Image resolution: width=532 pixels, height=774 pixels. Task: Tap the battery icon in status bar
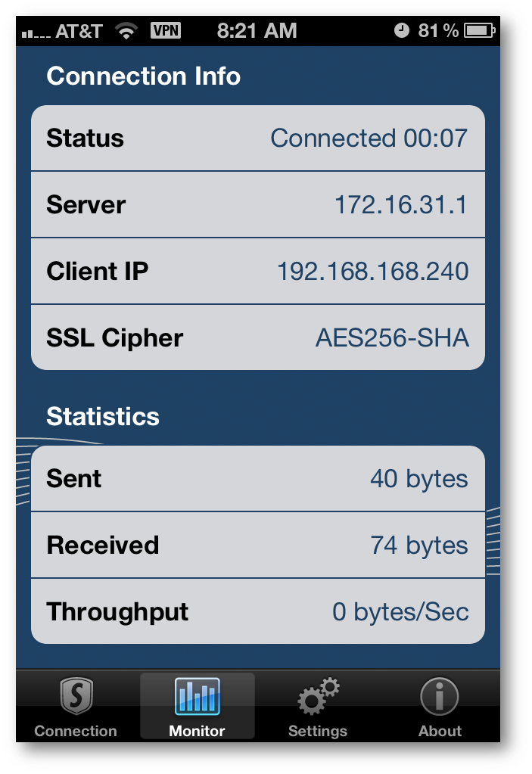click(480, 31)
